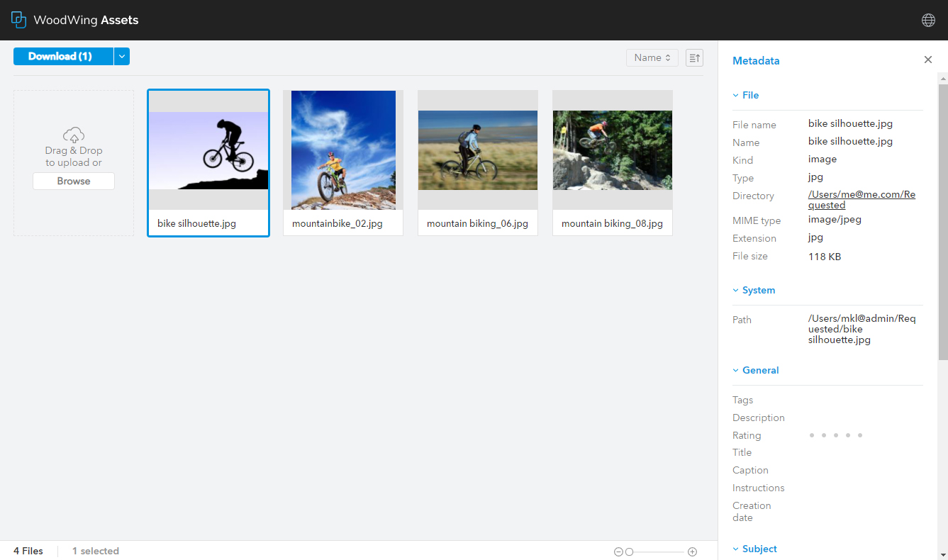Click the Browse button to upload files
Image resolution: width=948 pixels, height=560 pixels.
point(73,181)
